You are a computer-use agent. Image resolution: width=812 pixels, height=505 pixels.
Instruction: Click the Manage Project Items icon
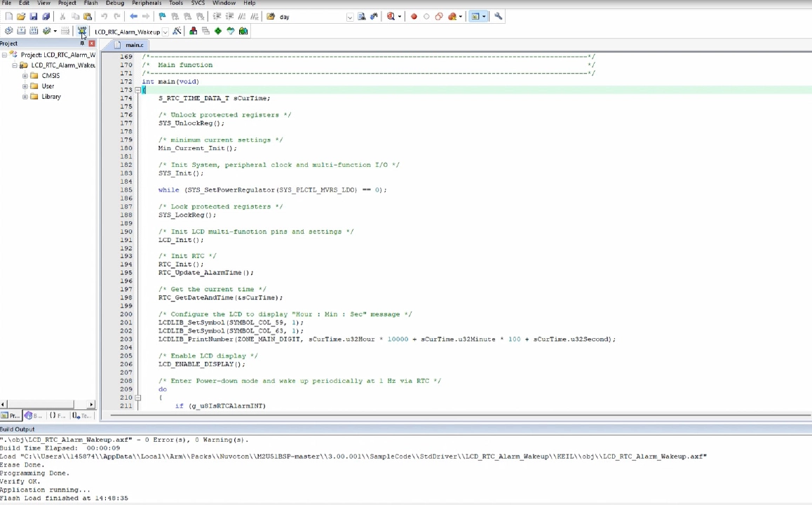click(x=193, y=31)
